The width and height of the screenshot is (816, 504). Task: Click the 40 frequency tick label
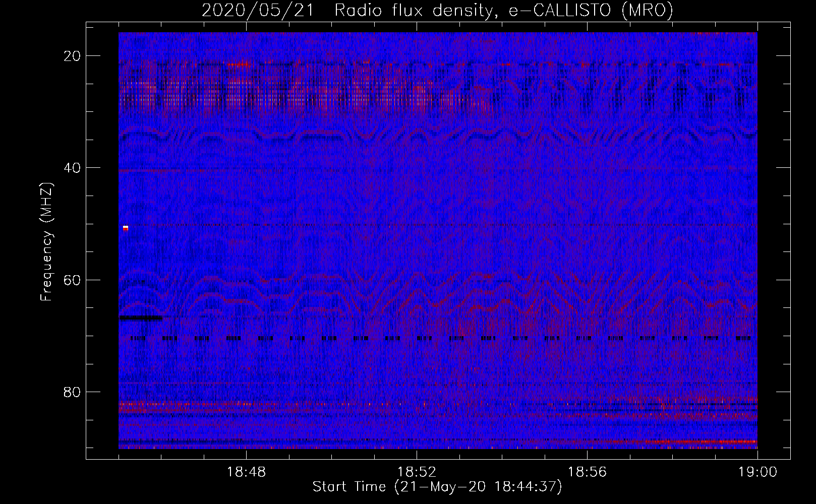[73, 168]
